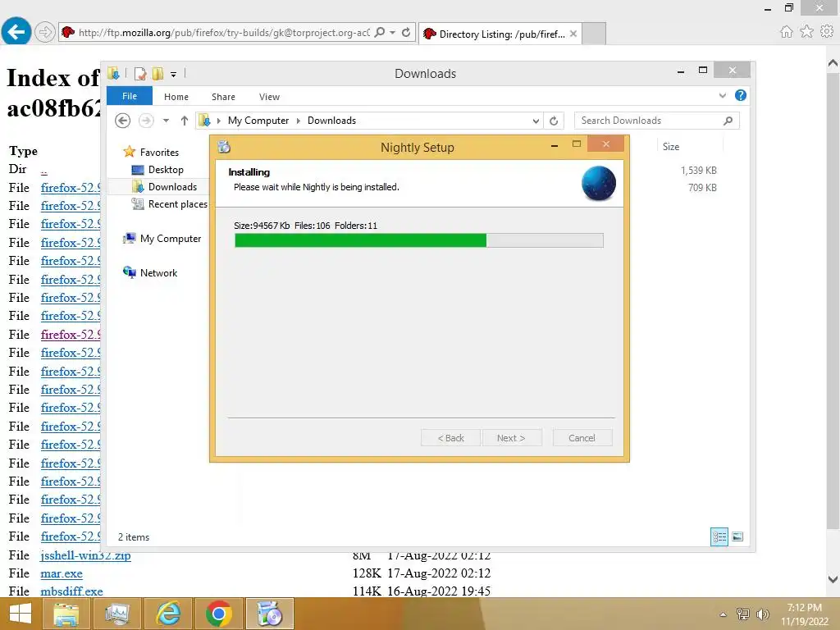Show hidden icons in the system tray
Viewport: 840px width, 630px height.
click(724, 614)
